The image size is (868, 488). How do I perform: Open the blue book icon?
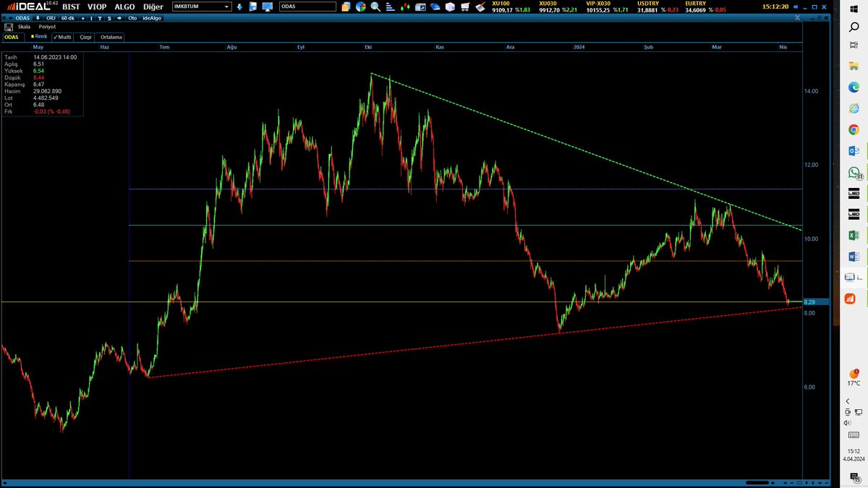click(x=435, y=7)
